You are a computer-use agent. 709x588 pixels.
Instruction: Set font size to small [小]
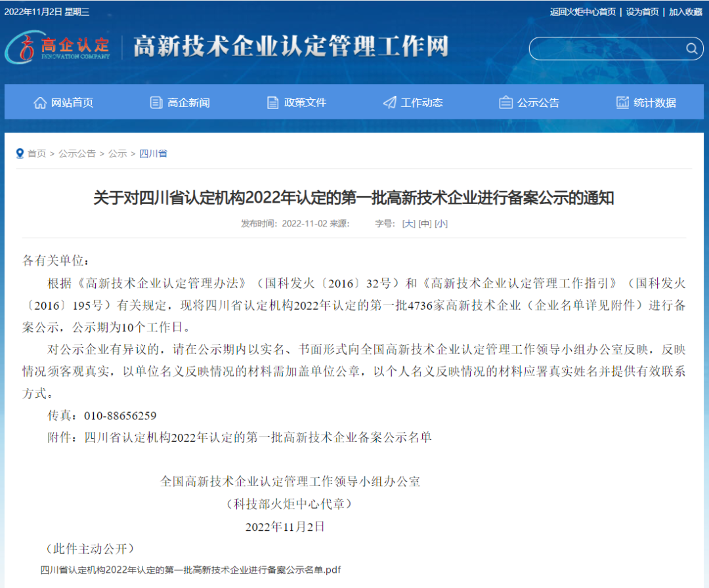pos(441,223)
